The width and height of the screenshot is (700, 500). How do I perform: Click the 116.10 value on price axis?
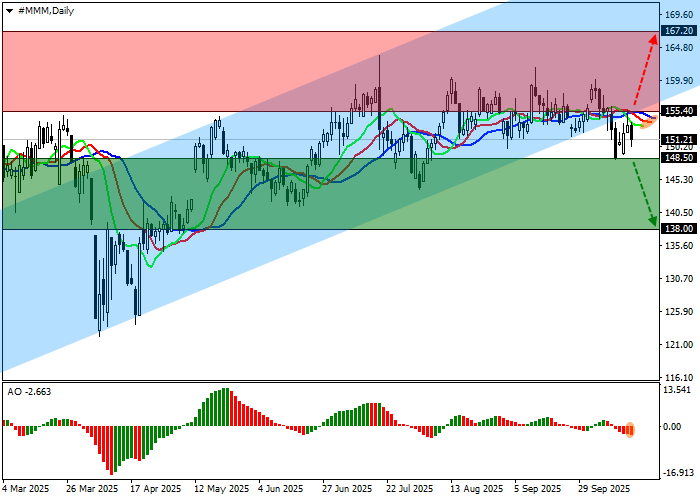click(x=679, y=377)
